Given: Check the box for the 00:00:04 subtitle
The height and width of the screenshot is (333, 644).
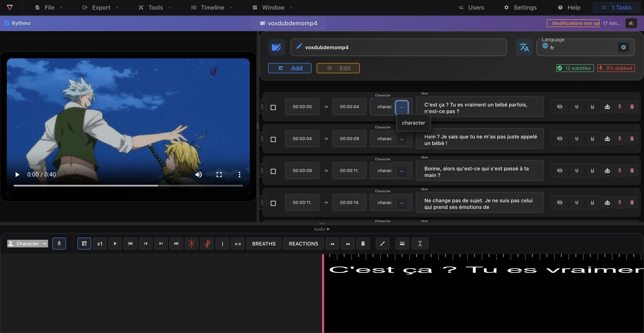Looking at the screenshot, I should coord(273,139).
